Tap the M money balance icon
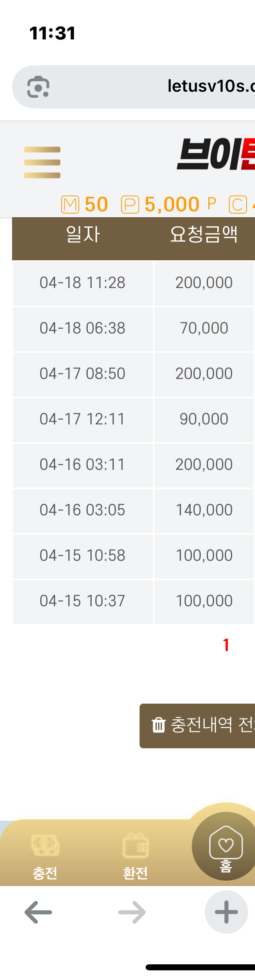 coord(70,204)
